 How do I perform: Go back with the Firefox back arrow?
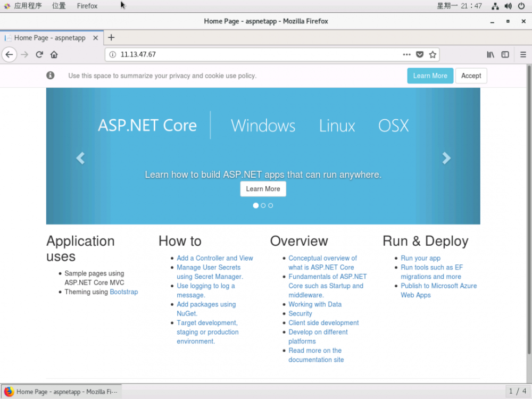pyautogui.click(x=9, y=55)
